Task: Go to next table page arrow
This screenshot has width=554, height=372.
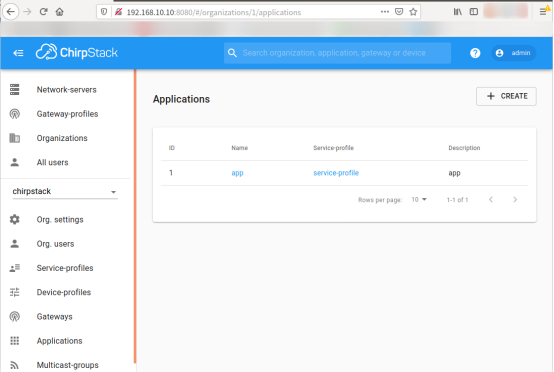Action: pos(515,200)
